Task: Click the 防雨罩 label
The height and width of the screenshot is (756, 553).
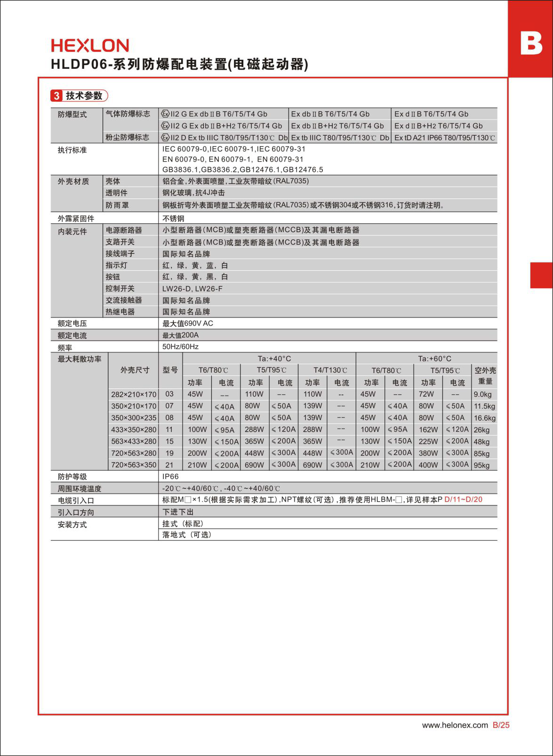Action: tap(117, 205)
